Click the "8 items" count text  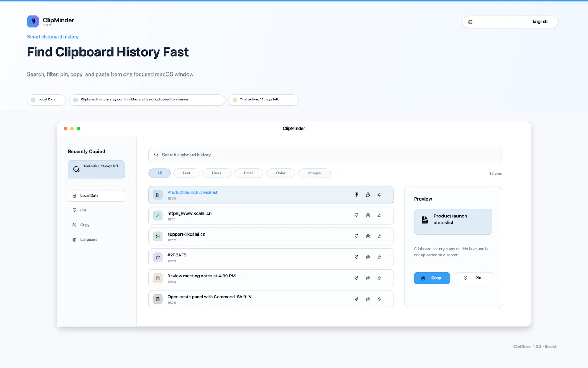point(495,173)
